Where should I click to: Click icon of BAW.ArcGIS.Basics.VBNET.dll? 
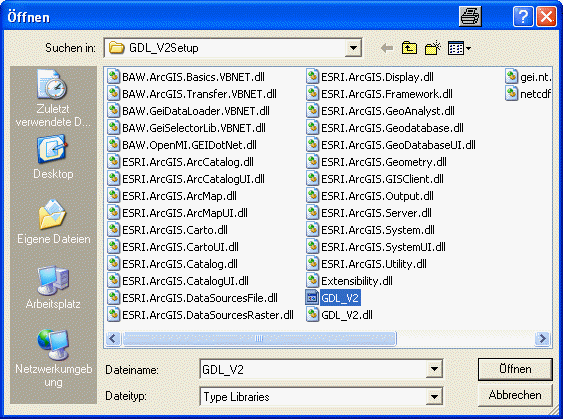click(x=113, y=77)
